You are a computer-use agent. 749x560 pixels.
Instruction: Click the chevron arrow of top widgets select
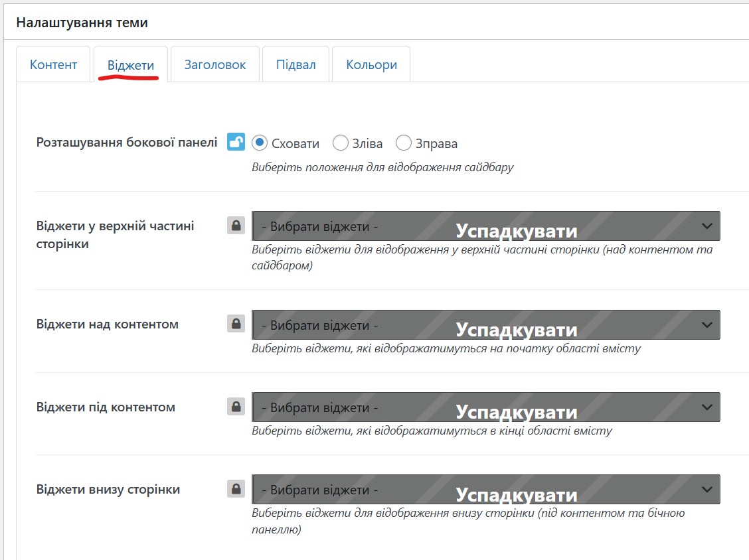click(707, 226)
